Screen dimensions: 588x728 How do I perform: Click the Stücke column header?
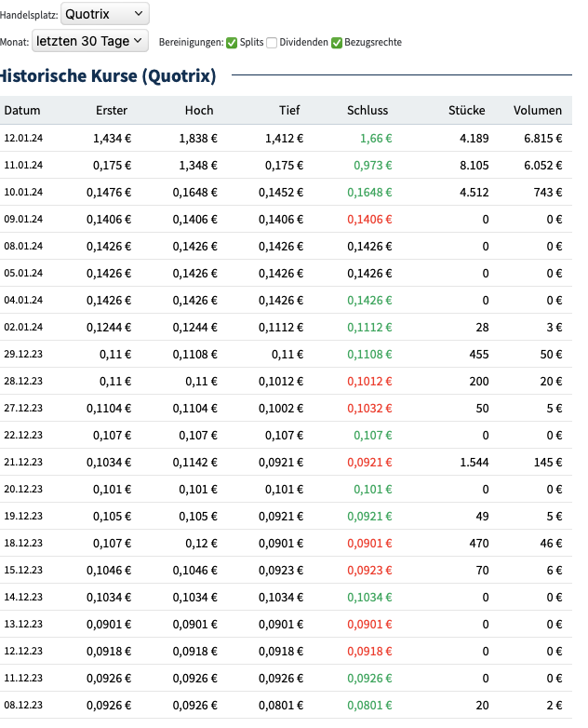coord(466,110)
